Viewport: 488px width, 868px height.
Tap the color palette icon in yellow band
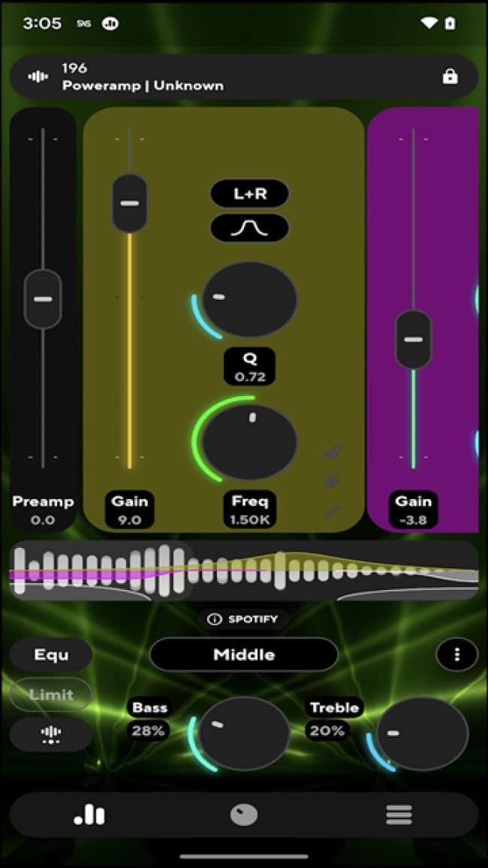[x=333, y=482]
